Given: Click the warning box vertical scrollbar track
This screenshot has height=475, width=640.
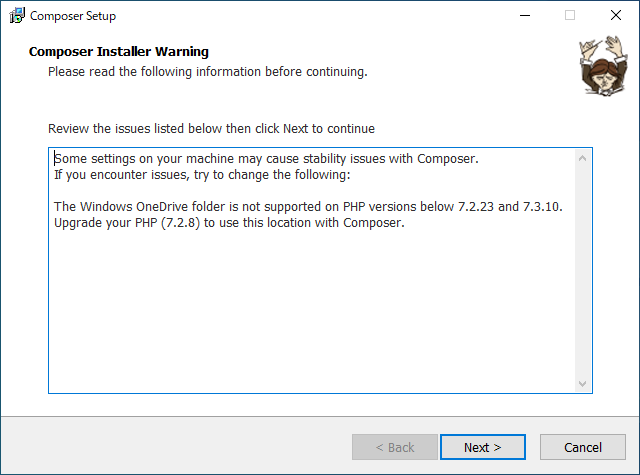Looking at the screenshot, I should point(583,270).
